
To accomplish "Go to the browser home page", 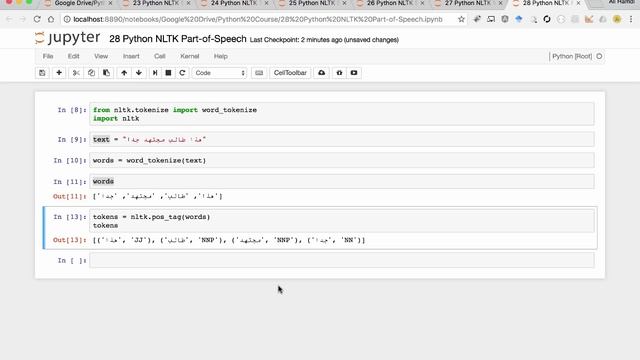I will click(51, 19).
